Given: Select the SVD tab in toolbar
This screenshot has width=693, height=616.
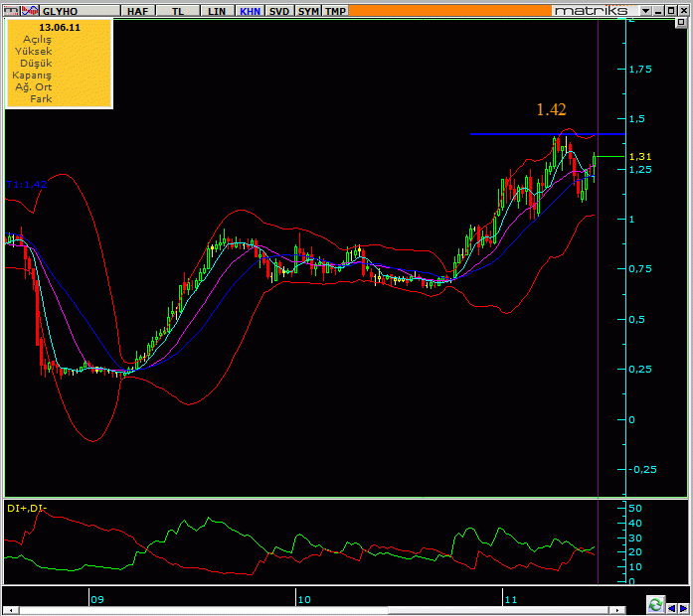Looking at the screenshot, I should 279,10.
